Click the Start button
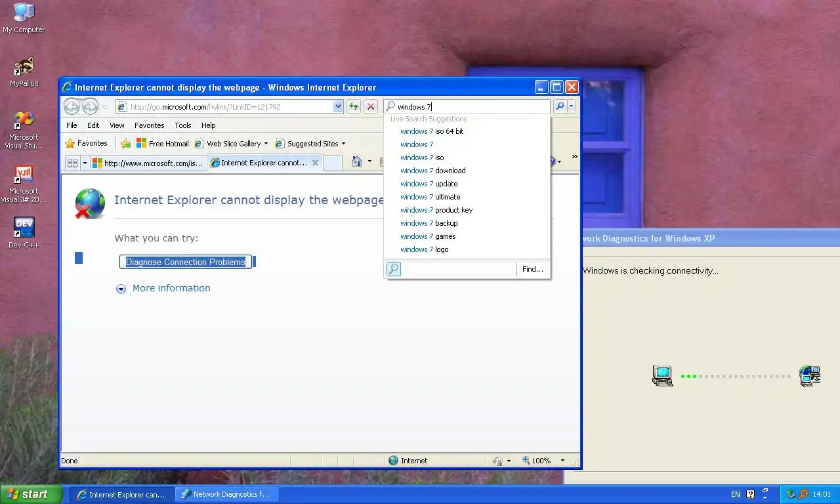This screenshot has width=840, height=504. (x=31, y=494)
